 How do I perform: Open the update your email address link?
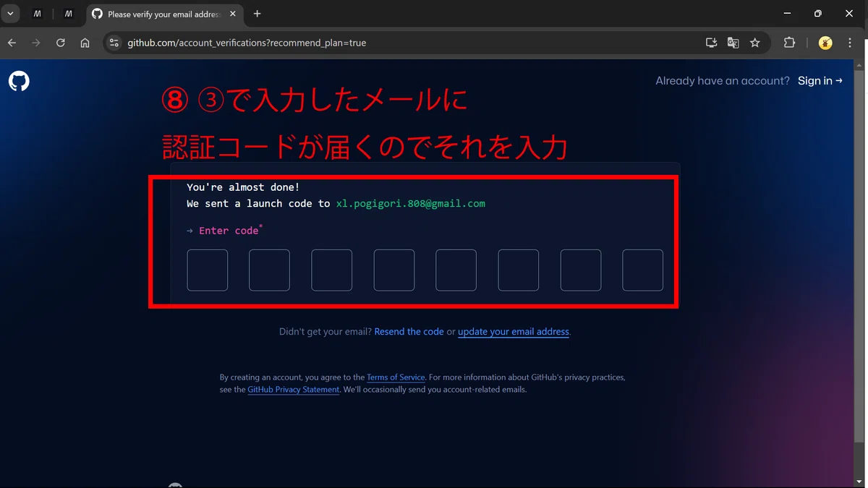click(514, 332)
